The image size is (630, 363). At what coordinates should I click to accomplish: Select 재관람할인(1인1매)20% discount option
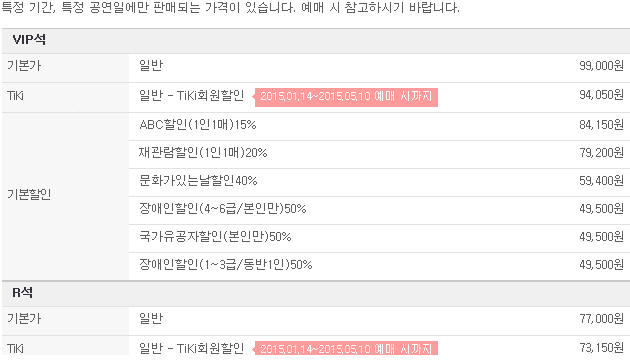[203, 153]
